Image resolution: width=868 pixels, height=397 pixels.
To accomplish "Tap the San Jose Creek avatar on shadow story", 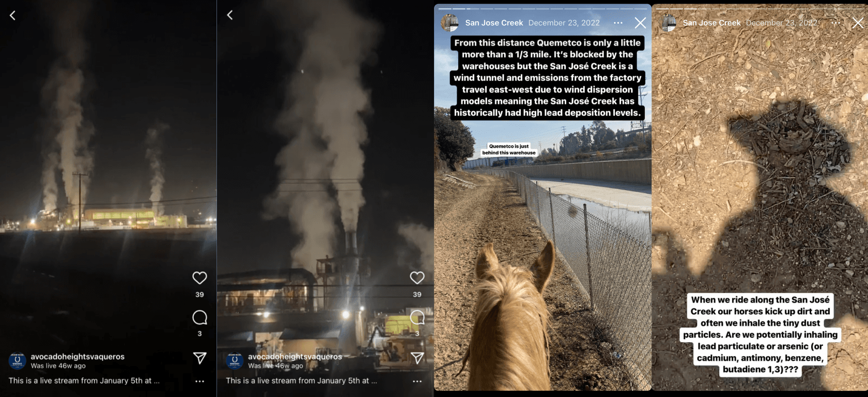I will click(x=669, y=23).
